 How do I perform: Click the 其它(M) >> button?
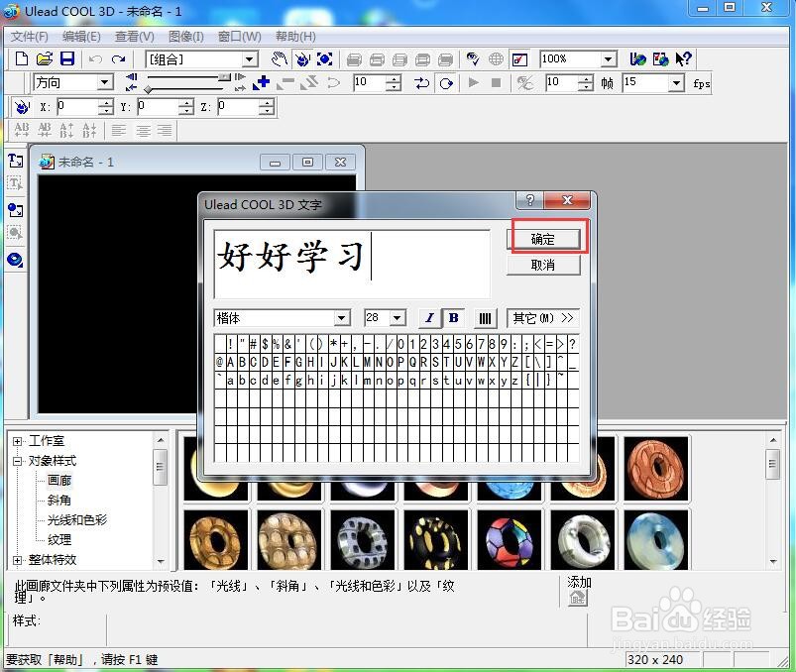click(542, 318)
